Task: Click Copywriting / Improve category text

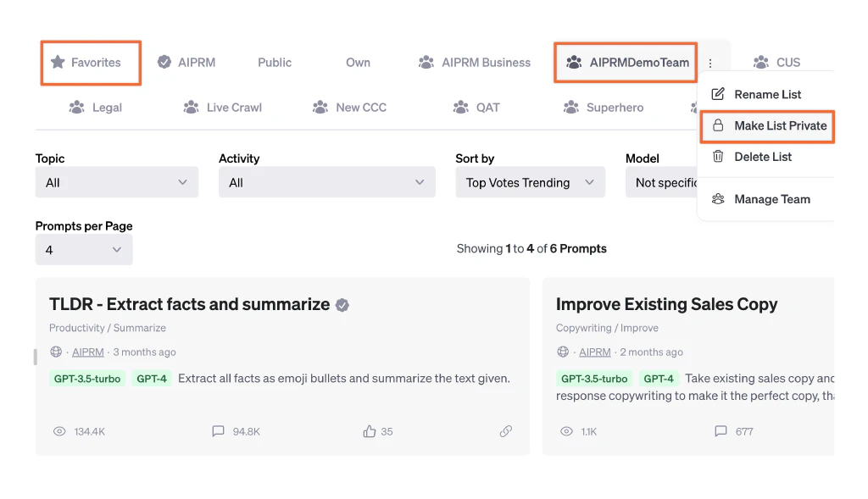Action: 607,328
